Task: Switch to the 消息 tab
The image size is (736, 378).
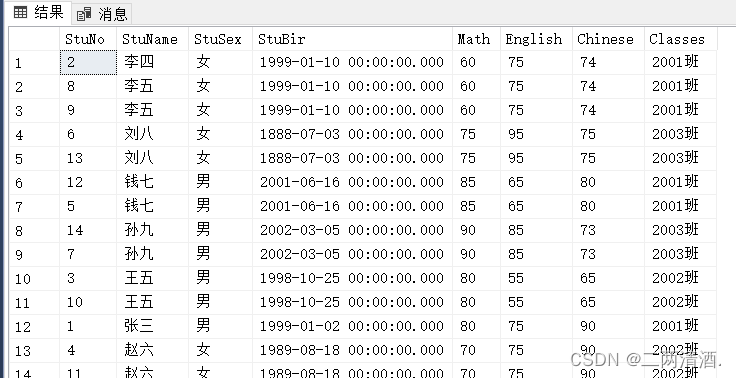Action: [102, 14]
